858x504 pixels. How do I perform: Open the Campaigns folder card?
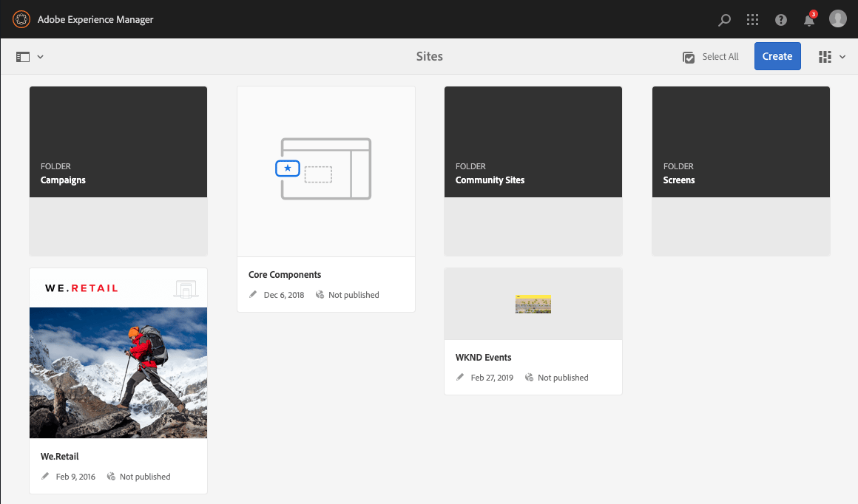[x=118, y=141]
